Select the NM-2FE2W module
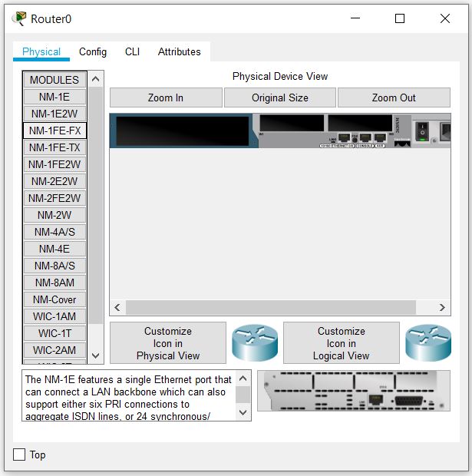This screenshot has width=472, height=476. coord(54,198)
